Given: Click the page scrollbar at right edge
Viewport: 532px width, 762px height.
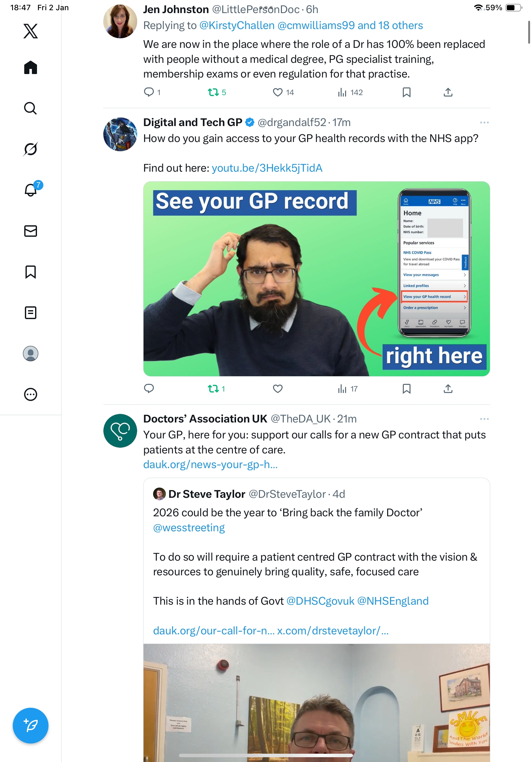Looking at the screenshot, I should 529,32.
